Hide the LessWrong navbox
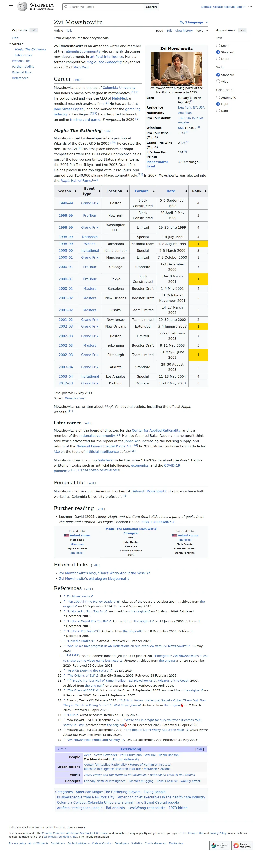Screen dimensions: 262x868 coord(199,749)
